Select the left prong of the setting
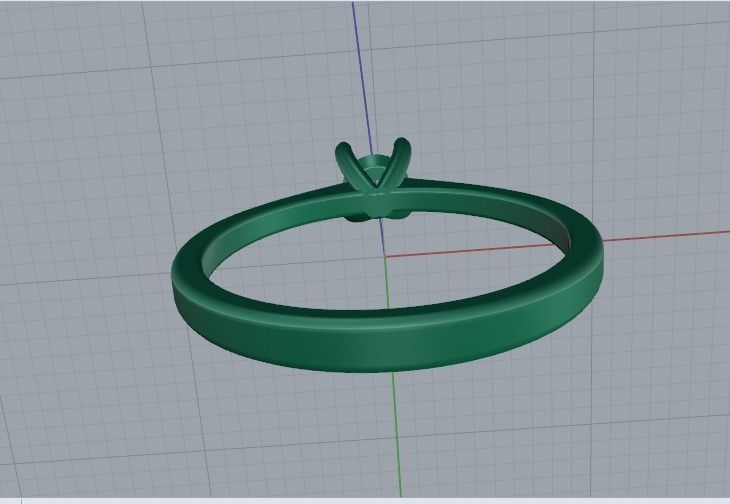Viewport: 730px width, 504px height. [x=353, y=166]
